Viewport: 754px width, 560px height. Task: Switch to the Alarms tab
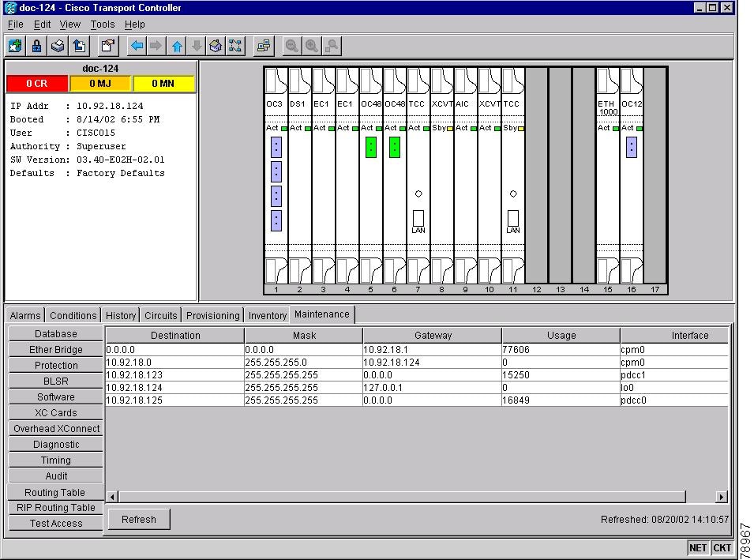(x=25, y=316)
